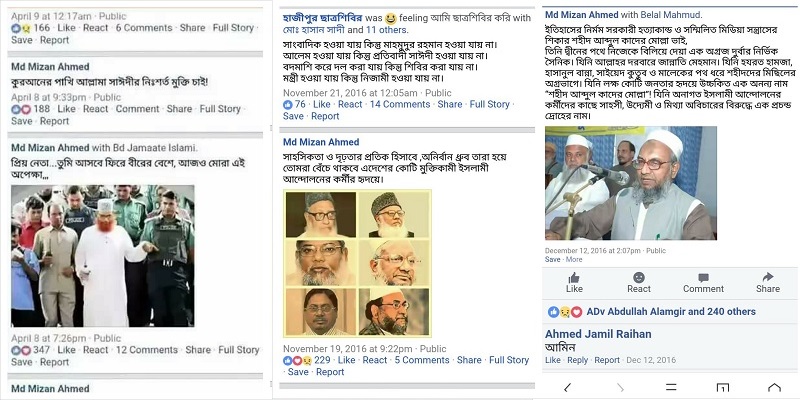Tap the Comment speech bubble icon
The width and height of the screenshot is (800, 400).
pos(703,279)
